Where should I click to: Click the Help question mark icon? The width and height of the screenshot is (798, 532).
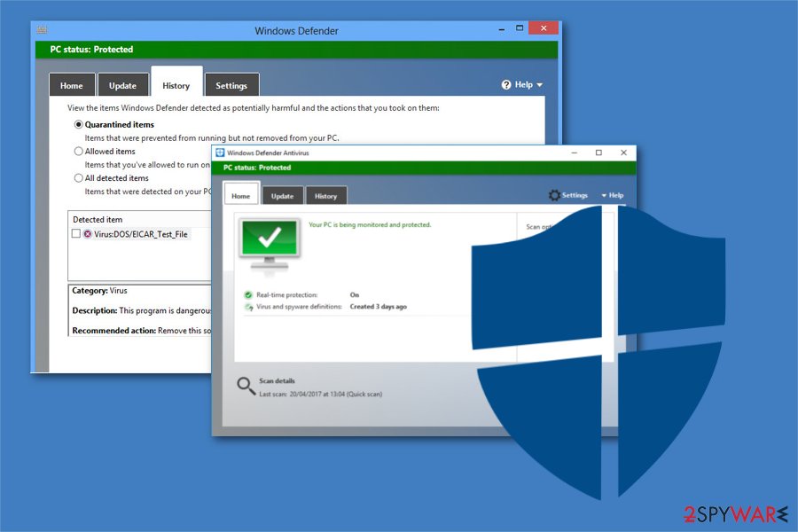[506, 84]
